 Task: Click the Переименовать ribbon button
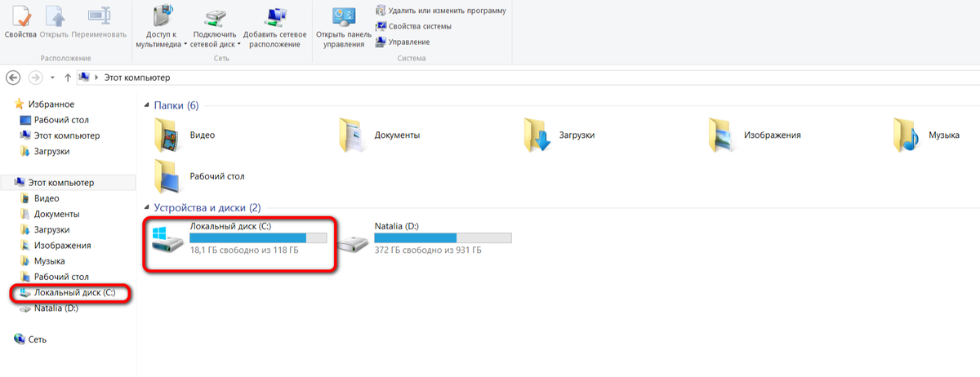click(x=99, y=22)
